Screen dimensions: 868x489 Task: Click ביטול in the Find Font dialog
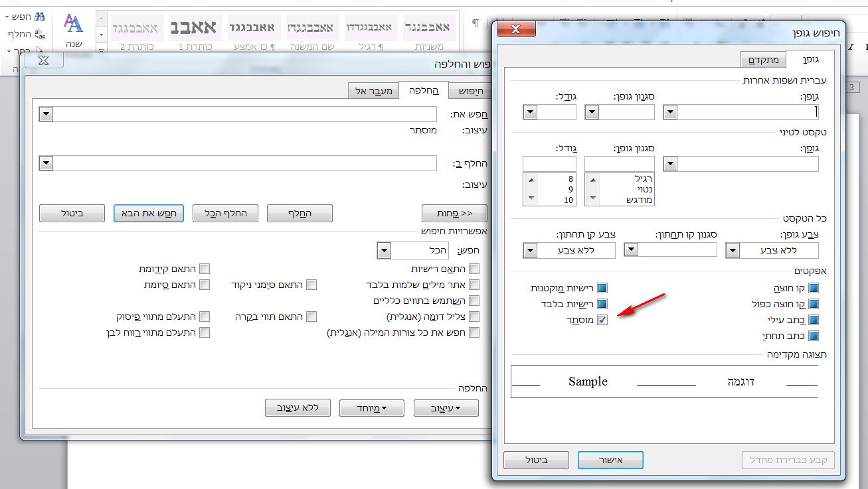tap(536, 460)
